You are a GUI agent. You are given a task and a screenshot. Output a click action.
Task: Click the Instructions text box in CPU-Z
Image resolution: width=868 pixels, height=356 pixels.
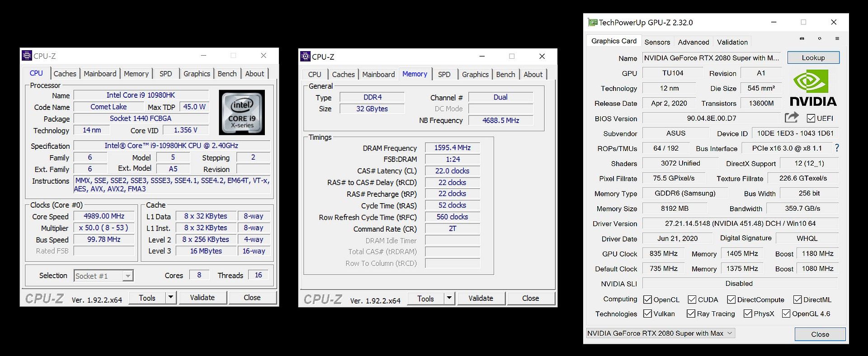point(172,185)
